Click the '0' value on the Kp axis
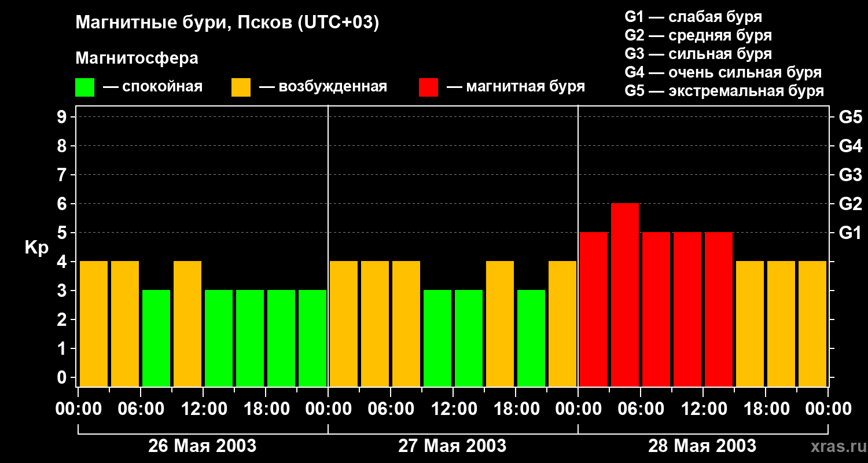The width and height of the screenshot is (868, 463). coord(63,377)
